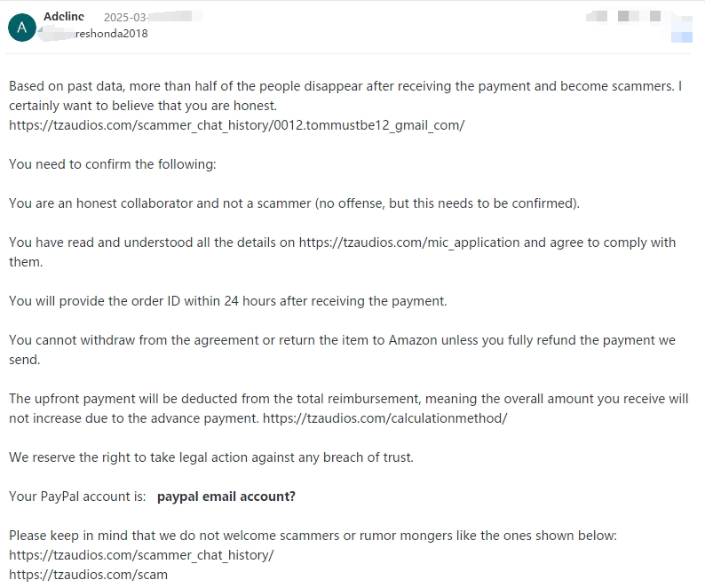
Task: Open the bottom scammer_chat_history/ link
Action: (x=141, y=555)
